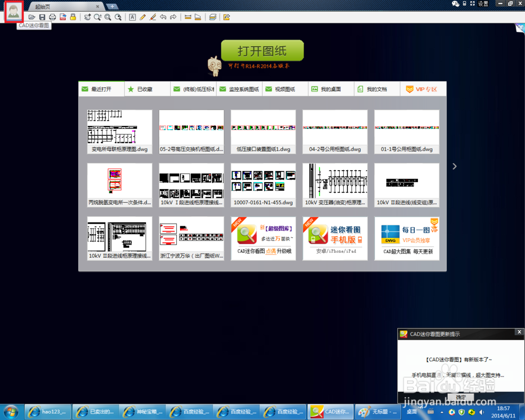Viewport: 525px width, 420px height.
Task: Click the zoom extents magnifier icon
Action: pyautogui.click(x=118, y=17)
